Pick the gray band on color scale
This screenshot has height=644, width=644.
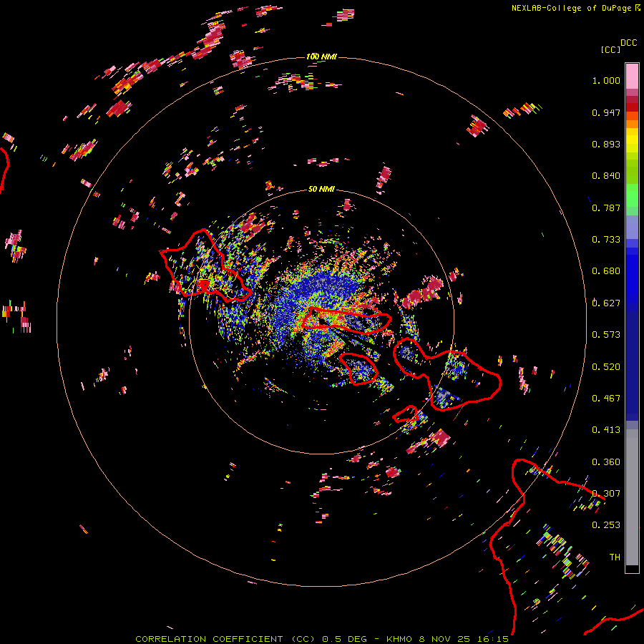(x=632, y=497)
